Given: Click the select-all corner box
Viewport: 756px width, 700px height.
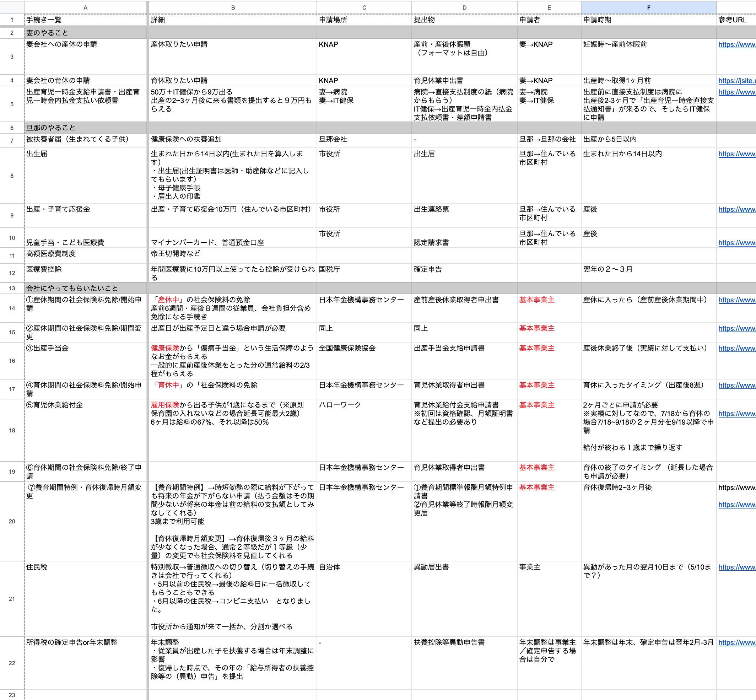Looking at the screenshot, I should 12,7.
